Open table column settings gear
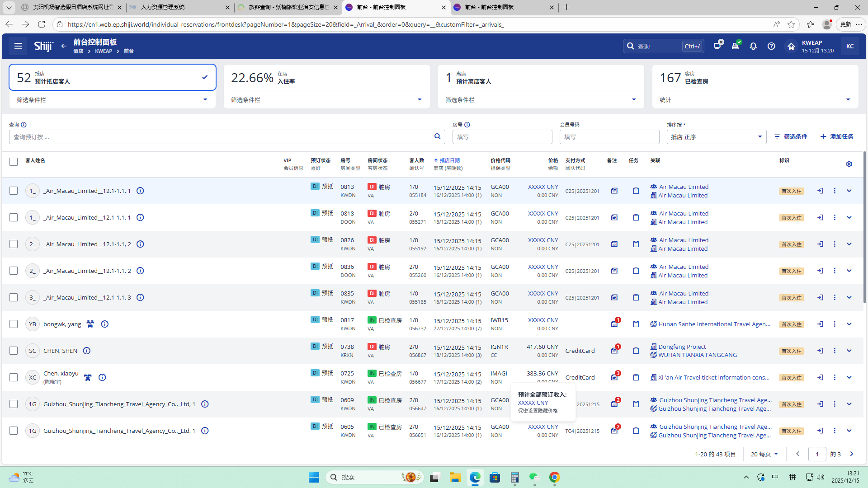868x488 pixels. (849, 164)
